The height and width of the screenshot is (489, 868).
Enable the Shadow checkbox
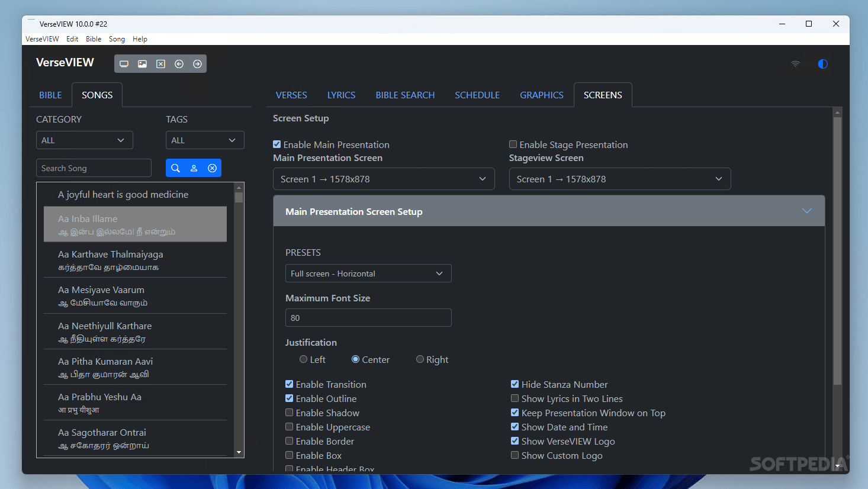coord(289,413)
